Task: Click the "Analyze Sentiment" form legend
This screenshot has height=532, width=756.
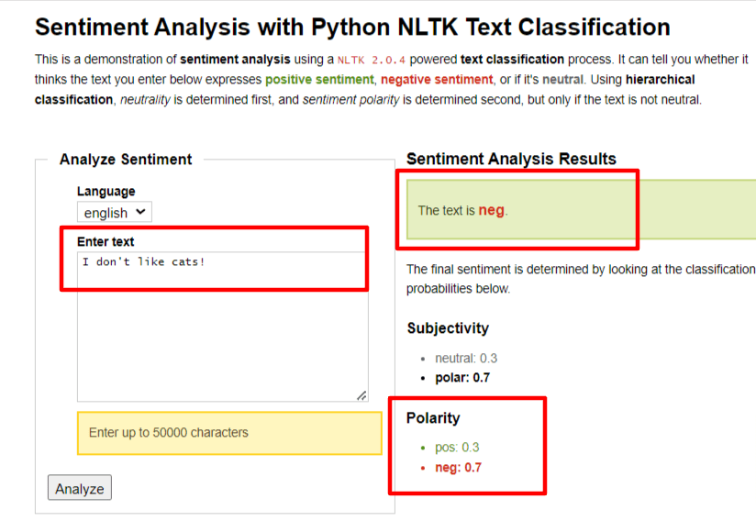Action: [126, 160]
